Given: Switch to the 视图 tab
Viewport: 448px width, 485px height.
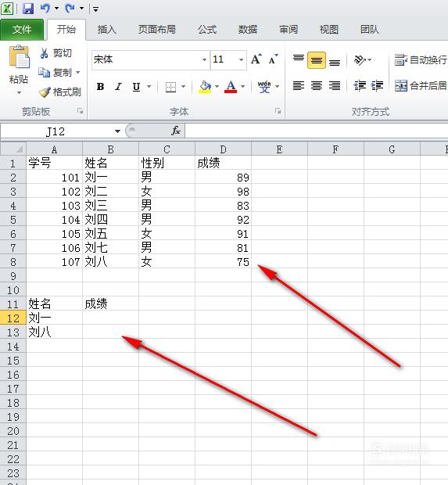Looking at the screenshot, I should point(328,30).
